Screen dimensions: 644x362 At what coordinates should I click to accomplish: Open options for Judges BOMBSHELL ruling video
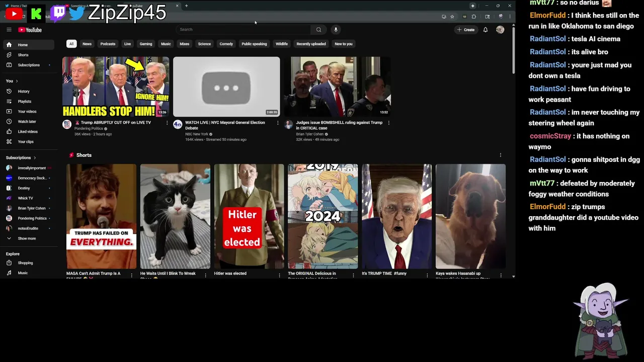[x=388, y=123]
